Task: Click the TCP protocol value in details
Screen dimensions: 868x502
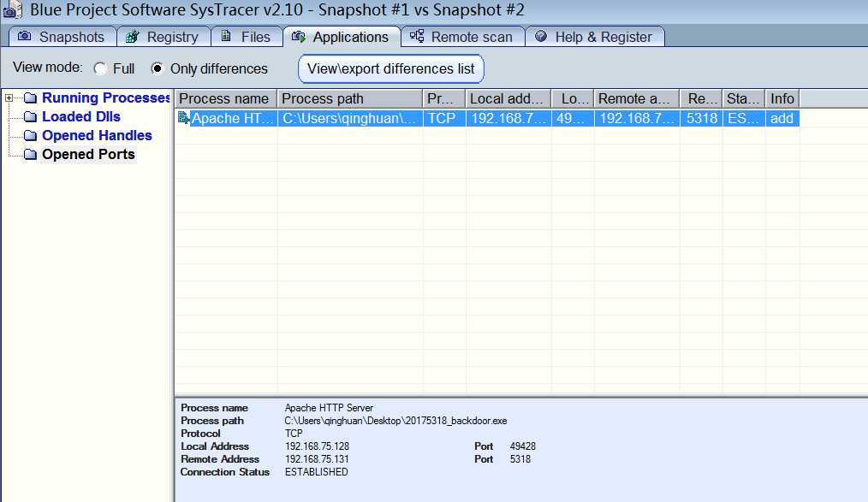Action: 294,434
